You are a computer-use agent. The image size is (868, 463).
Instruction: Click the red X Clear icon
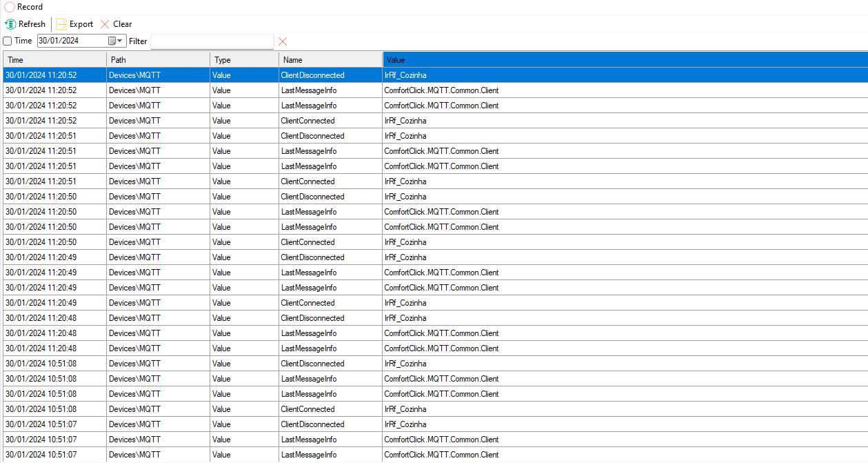point(105,24)
